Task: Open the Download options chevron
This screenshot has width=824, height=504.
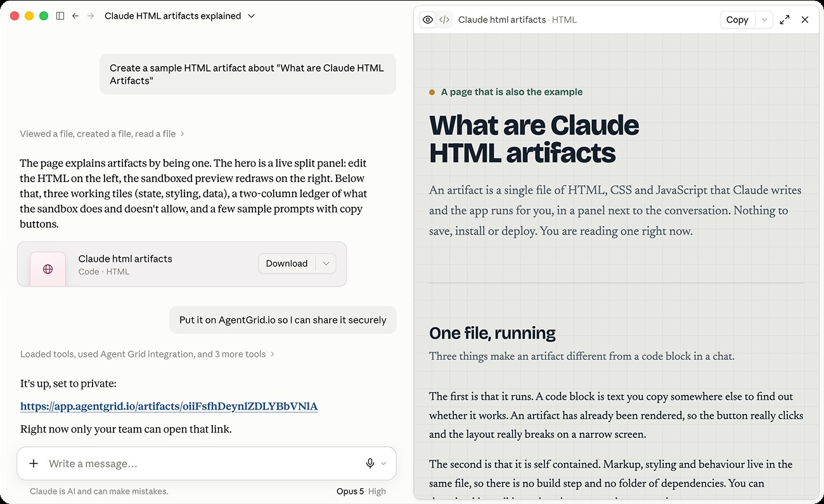Action: pos(326,264)
